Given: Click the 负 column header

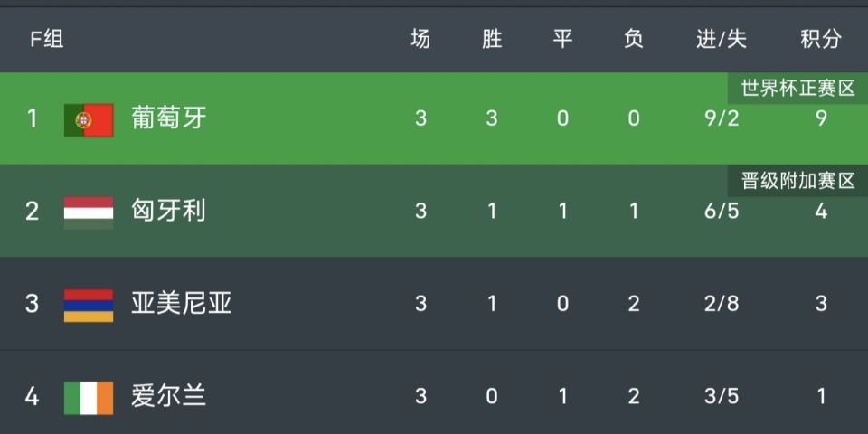Looking at the screenshot, I should pyautogui.click(x=633, y=39).
